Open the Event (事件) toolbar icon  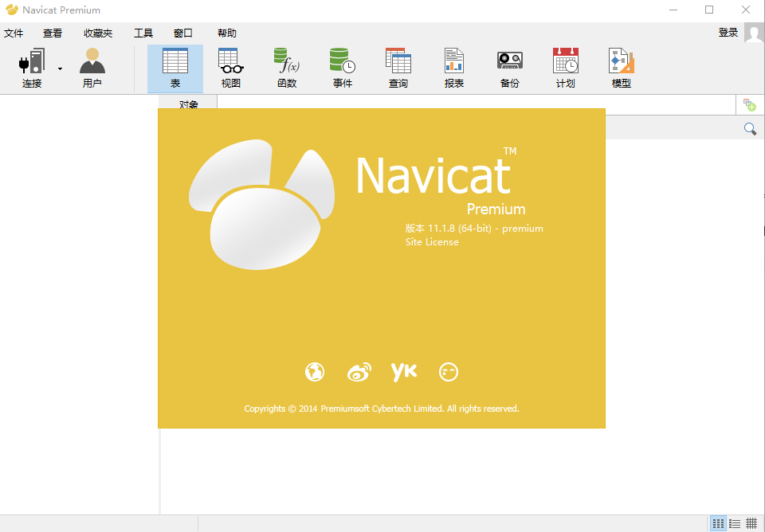(343, 68)
